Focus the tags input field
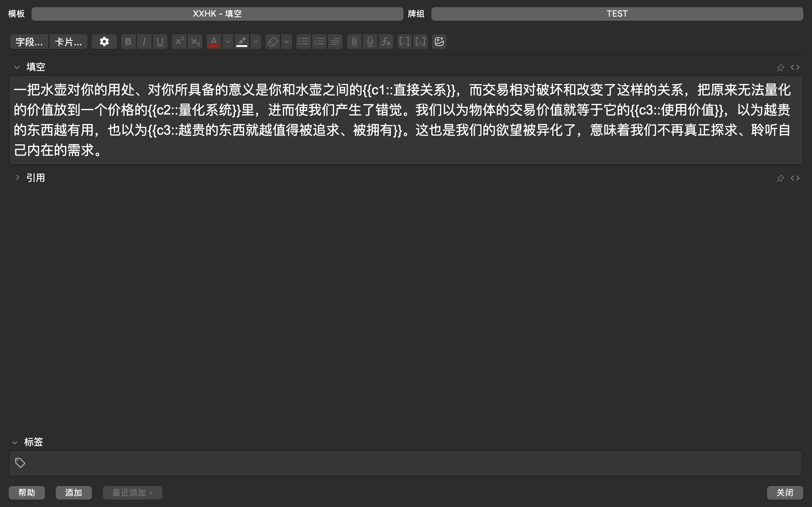Screen dimensions: 812x507 pyautogui.click(x=403, y=463)
